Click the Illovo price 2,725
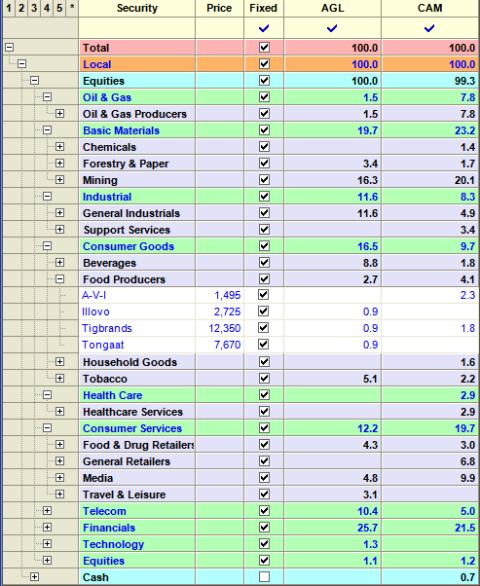 [227, 312]
